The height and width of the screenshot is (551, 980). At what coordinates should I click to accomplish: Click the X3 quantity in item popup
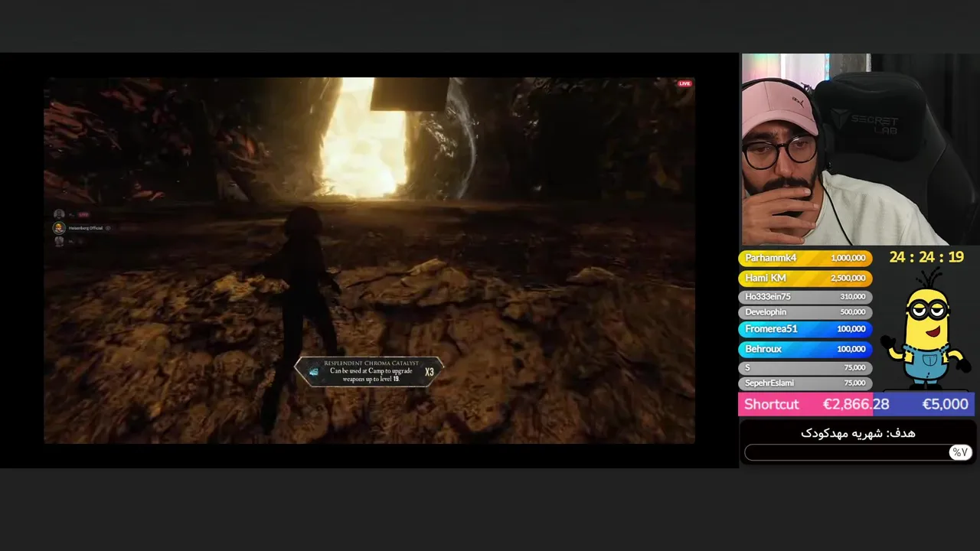[x=429, y=372]
